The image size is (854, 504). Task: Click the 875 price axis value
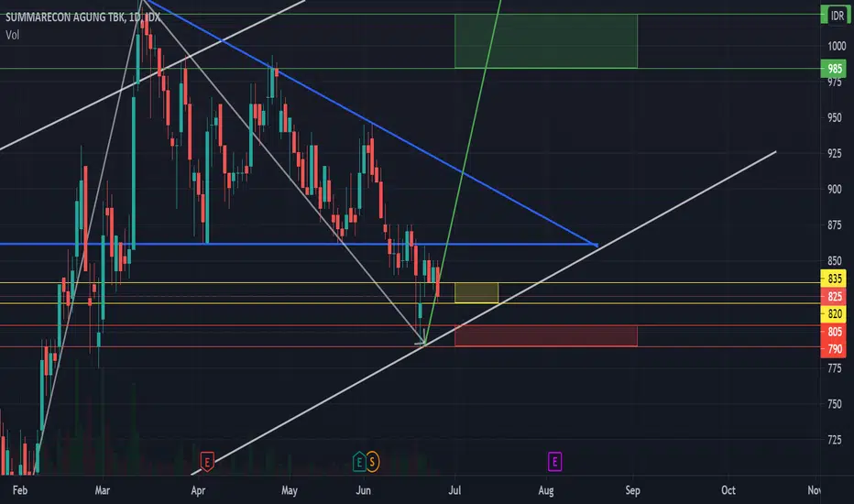tap(835, 225)
